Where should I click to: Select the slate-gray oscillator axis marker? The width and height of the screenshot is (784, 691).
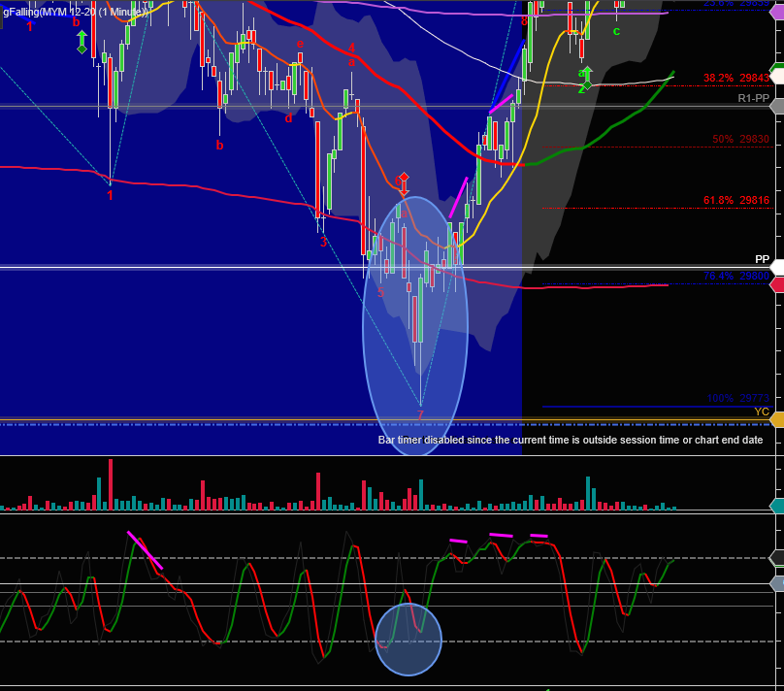tap(776, 583)
